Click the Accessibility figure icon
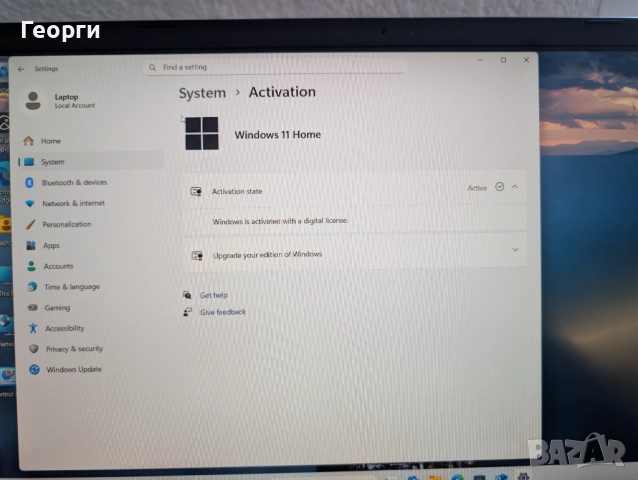The height and width of the screenshot is (480, 638). click(x=33, y=328)
